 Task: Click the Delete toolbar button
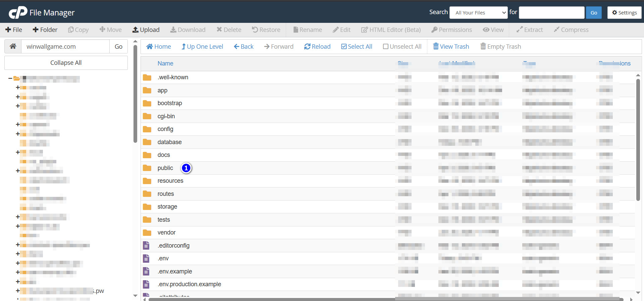coord(229,30)
